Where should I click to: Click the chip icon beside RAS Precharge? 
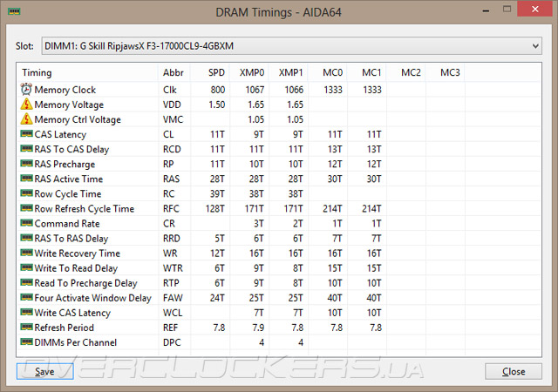26,164
